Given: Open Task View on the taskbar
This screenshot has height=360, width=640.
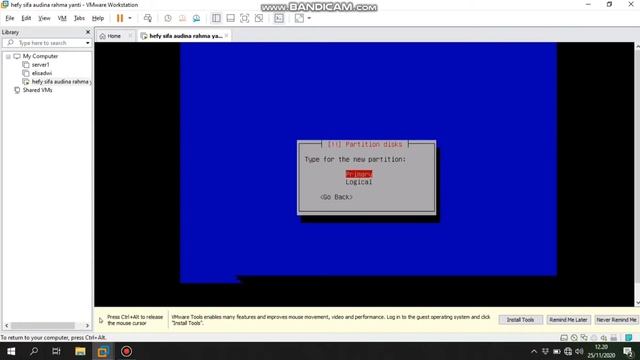Looking at the screenshot, I should pyautogui.click(x=56, y=351).
